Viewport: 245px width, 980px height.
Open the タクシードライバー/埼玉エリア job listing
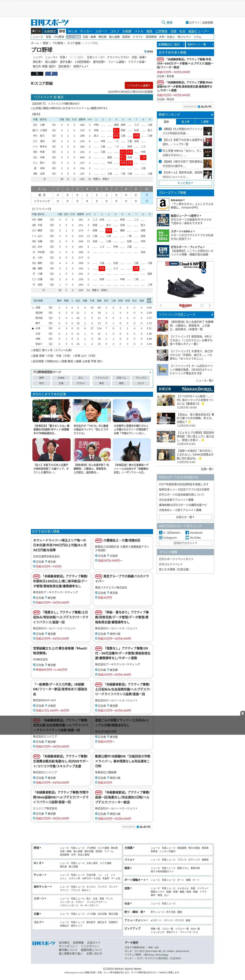61,553
